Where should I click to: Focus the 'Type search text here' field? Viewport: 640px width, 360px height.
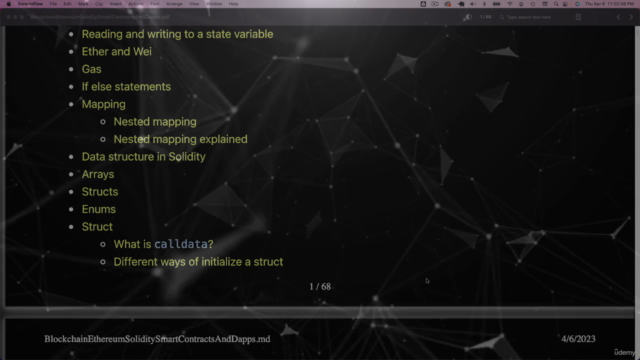[x=529, y=17]
